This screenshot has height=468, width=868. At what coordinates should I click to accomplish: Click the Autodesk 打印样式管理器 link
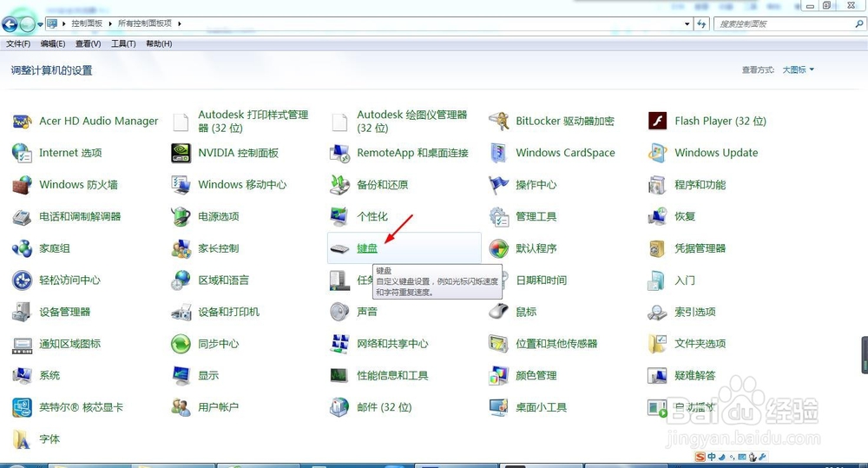pyautogui.click(x=253, y=122)
